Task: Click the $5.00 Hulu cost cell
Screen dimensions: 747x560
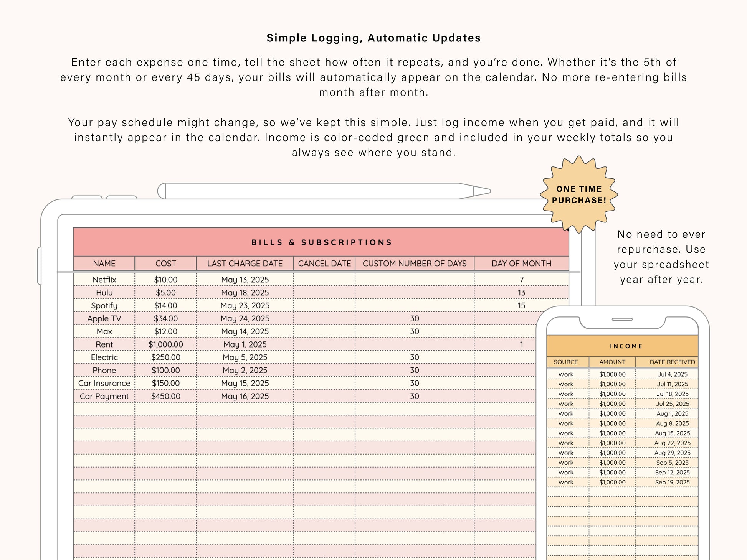Action: click(x=165, y=293)
